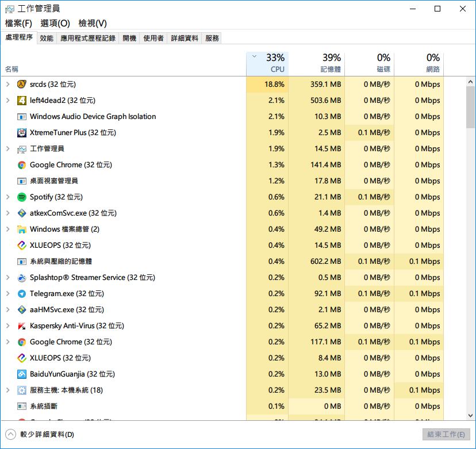Expand the Windows 檔案總管 (2) group
The width and height of the screenshot is (476, 449).
pos(8,229)
